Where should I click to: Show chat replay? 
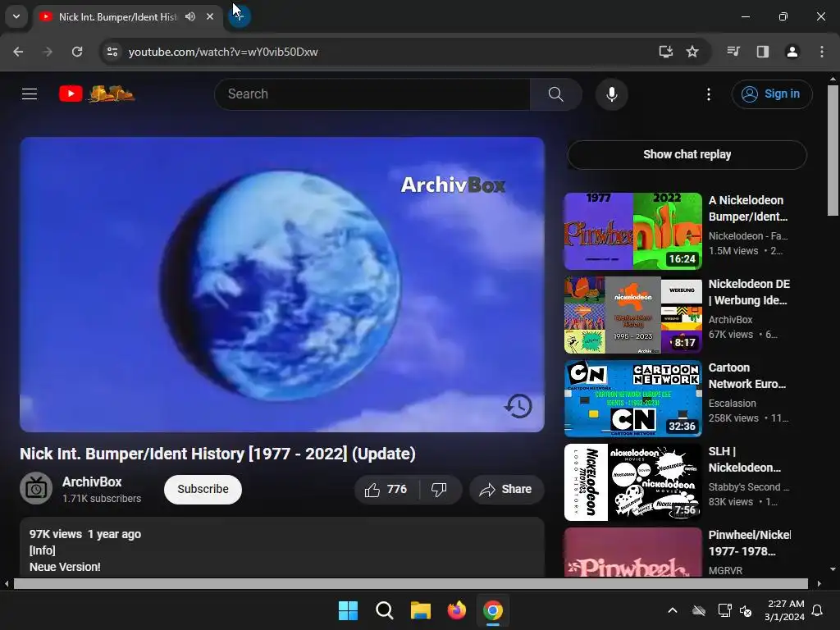tap(687, 155)
